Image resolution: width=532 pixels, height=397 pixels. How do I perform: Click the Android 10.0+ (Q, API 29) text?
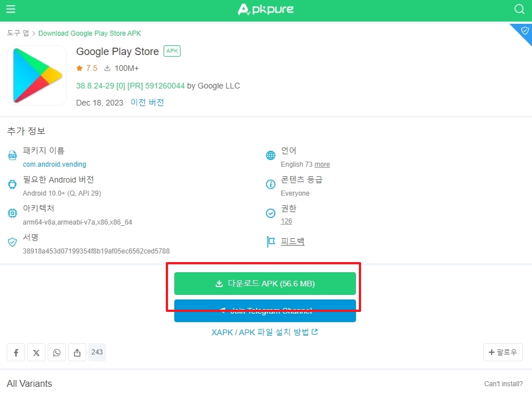(x=62, y=193)
